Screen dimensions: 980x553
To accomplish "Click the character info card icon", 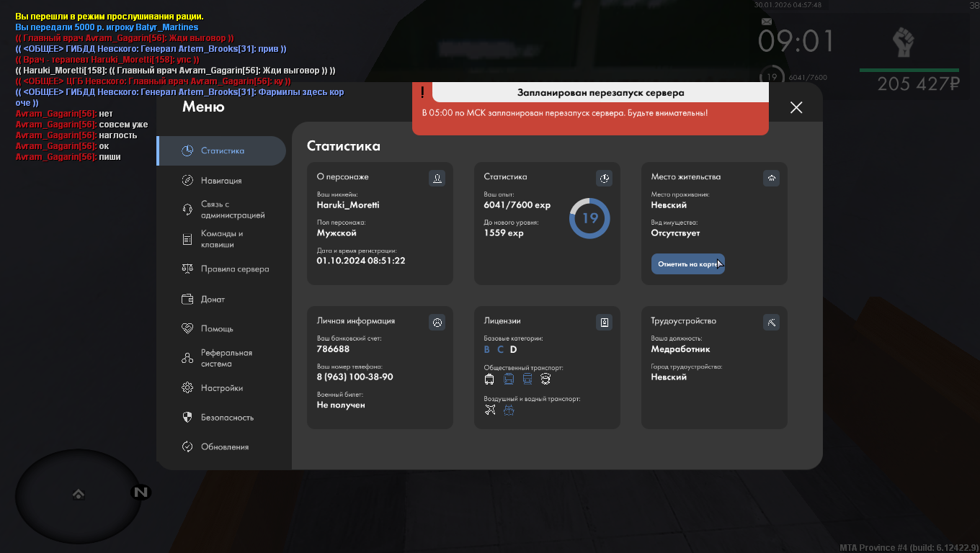I will click(x=437, y=178).
